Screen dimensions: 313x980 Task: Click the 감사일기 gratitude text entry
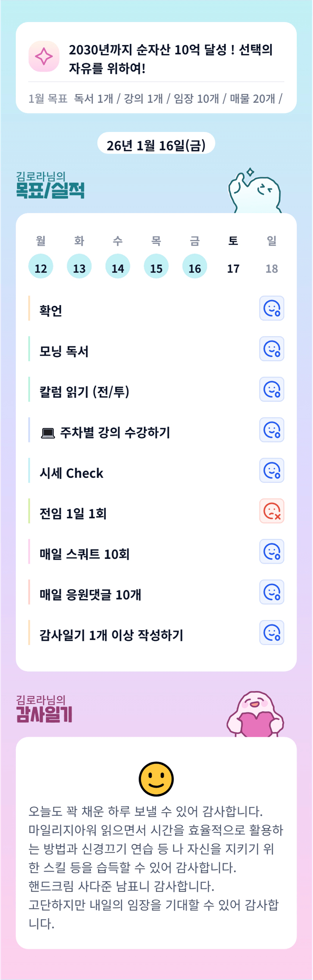point(156,867)
